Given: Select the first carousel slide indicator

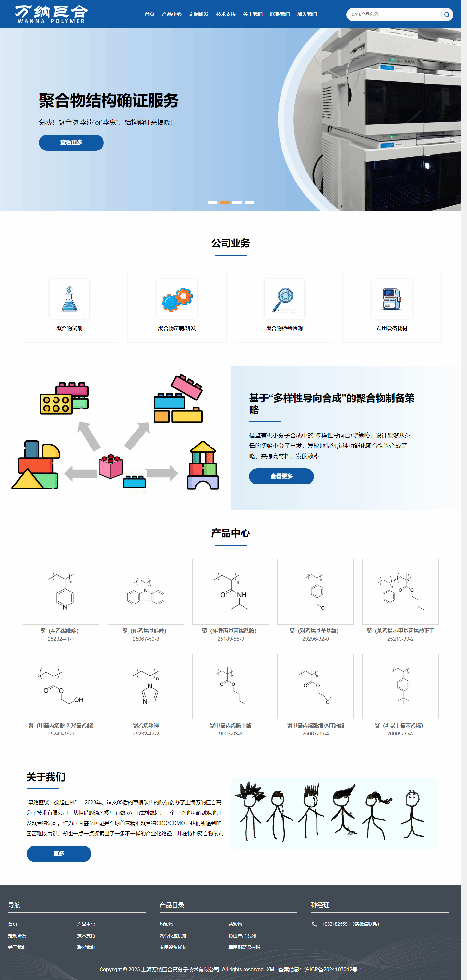Looking at the screenshot, I should tap(212, 202).
